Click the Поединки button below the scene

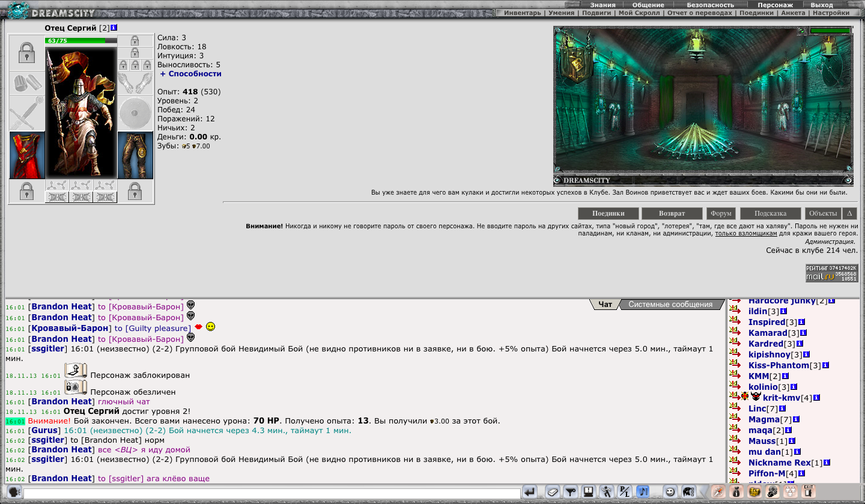pyautogui.click(x=608, y=213)
